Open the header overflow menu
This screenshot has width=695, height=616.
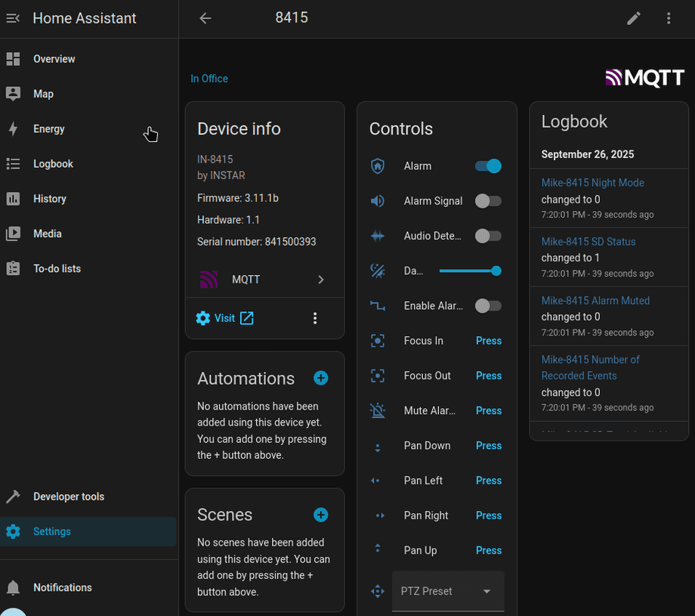tap(669, 18)
